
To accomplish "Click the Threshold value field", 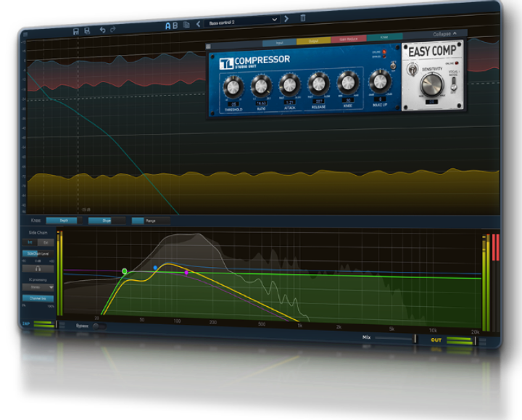I will coord(233,104).
